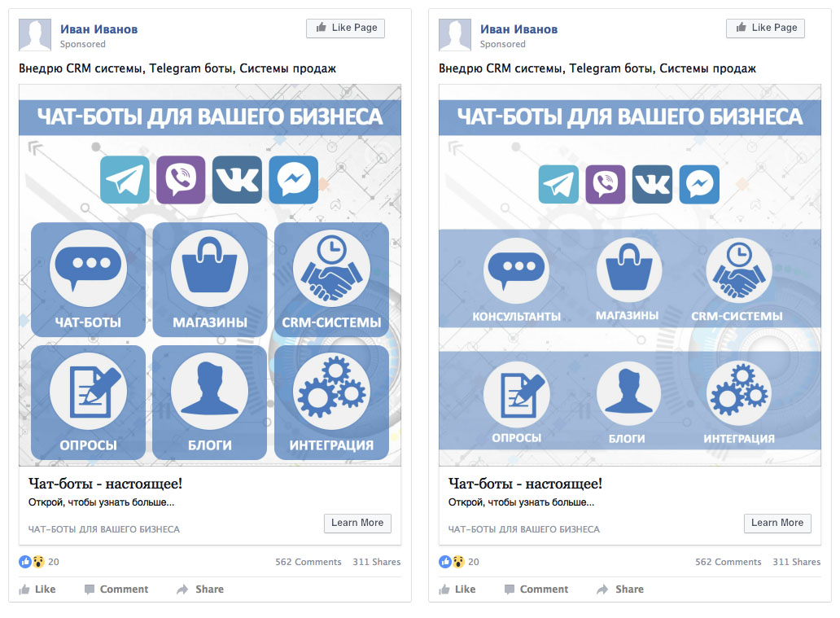Screen dimensions: 840x618
Task: Select the left ad's МАГАЗИНЫ shopping bag tile
Action: [210, 280]
